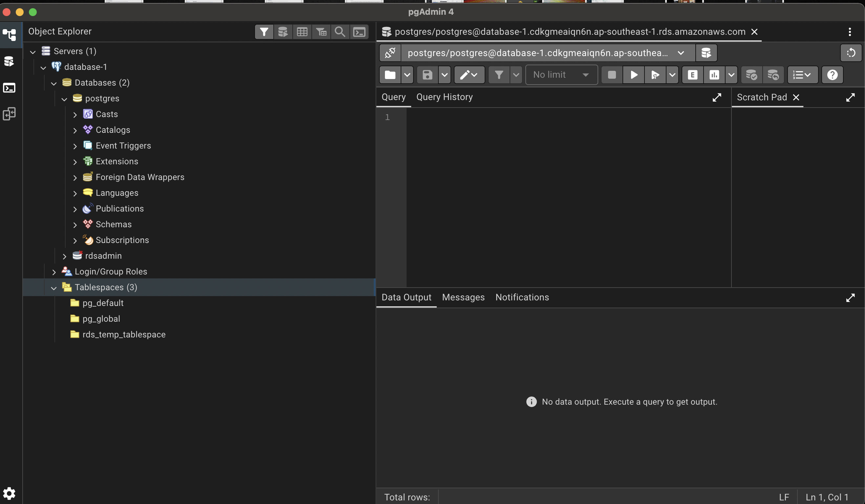Open the PSQL Tool icon in Object Explorer
The image size is (865, 504).
[359, 32]
